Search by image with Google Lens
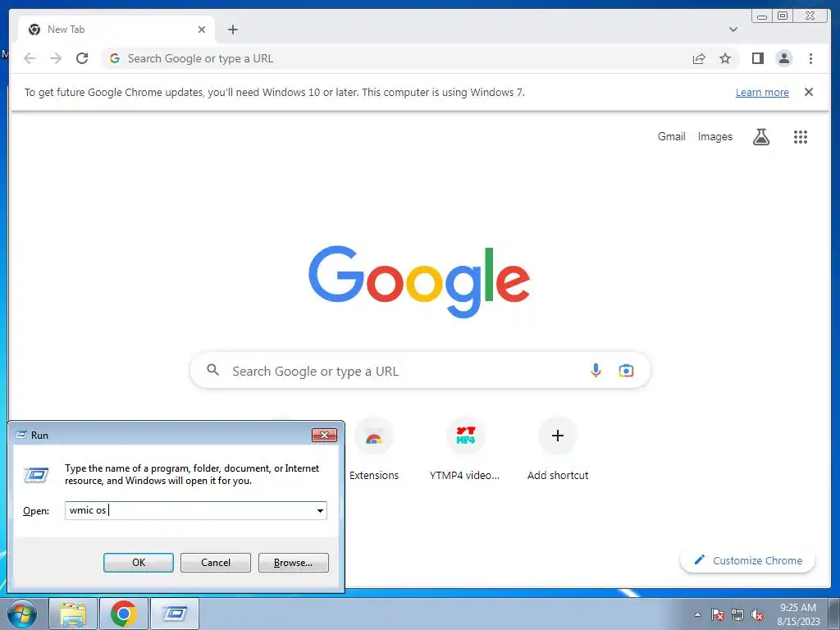Viewport: 840px width, 630px height. click(626, 370)
